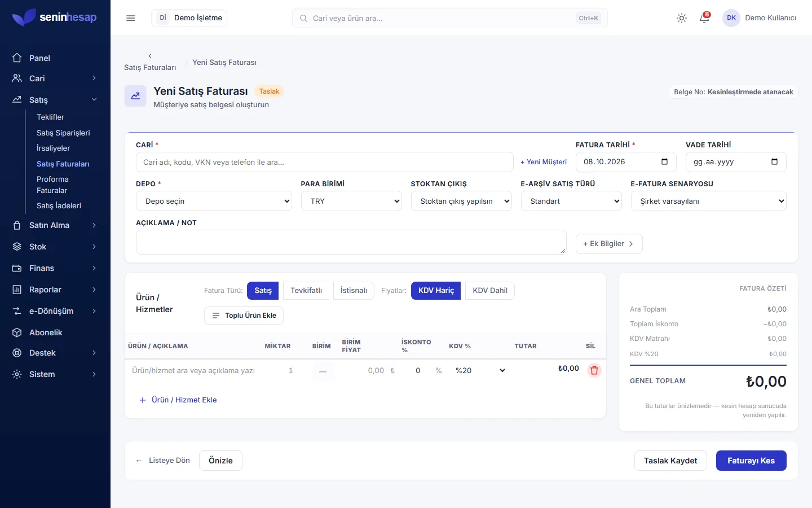Switch prices to KDV Dahil
812x508 pixels.
coord(490,290)
